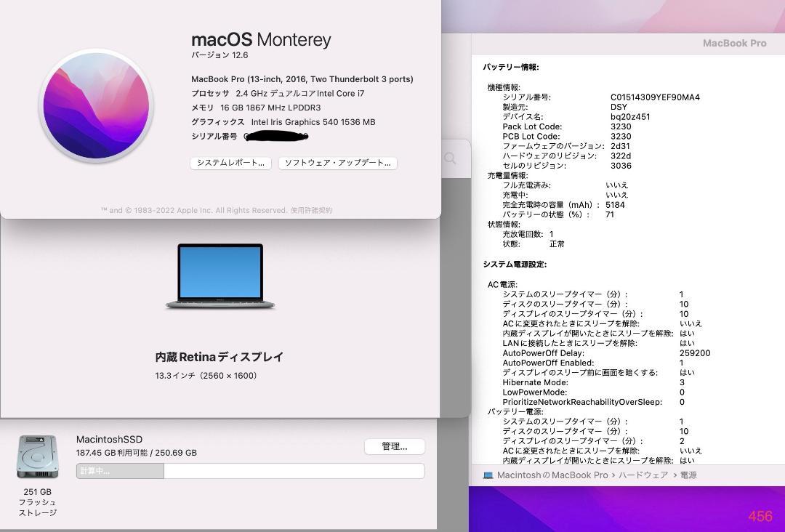
Task: Click the 'バッテリー情報:' heading
Action: [511, 67]
